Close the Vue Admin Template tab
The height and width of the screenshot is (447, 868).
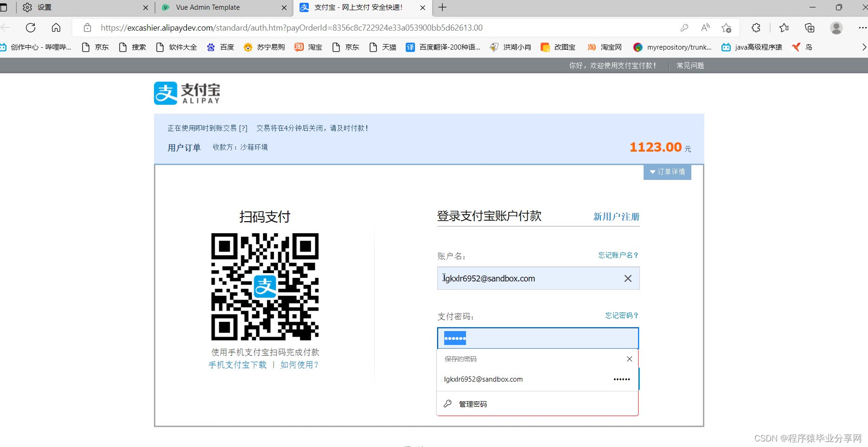pos(284,7)
